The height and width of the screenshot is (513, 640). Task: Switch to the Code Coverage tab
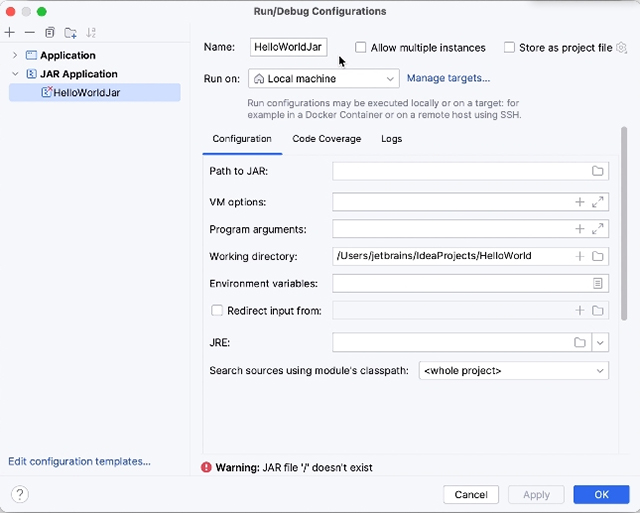point(327,139)
